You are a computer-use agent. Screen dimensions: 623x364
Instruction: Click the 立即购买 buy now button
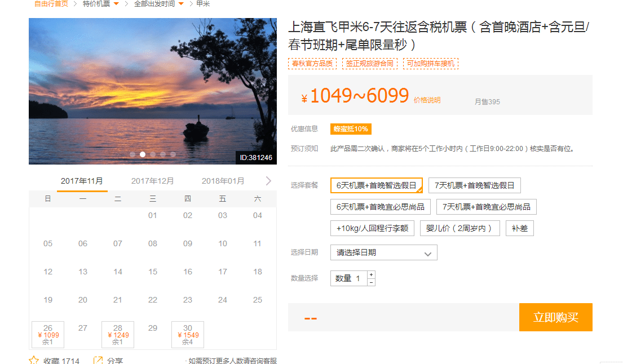point(555,317)
